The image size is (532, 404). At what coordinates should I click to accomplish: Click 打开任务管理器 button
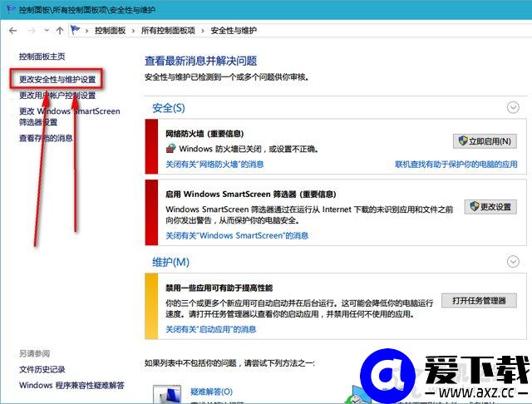click(x=479, y=301)
